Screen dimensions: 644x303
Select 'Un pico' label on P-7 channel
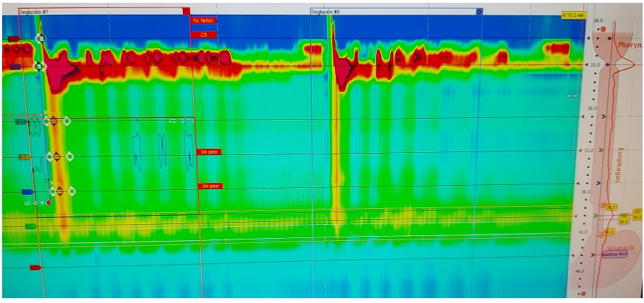(210, 151)
